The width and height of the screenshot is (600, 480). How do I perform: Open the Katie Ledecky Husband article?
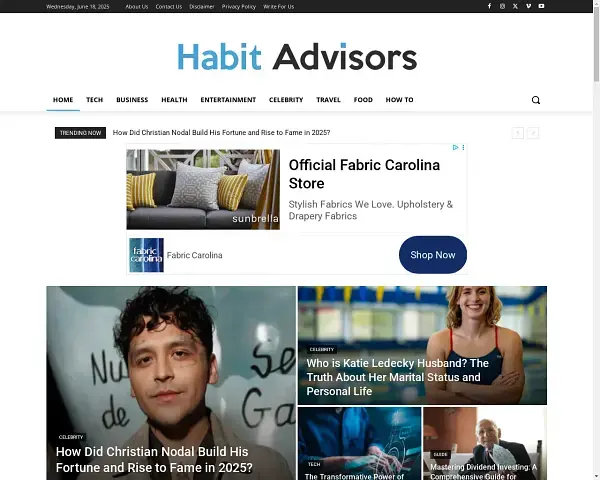tap(397, 377)
